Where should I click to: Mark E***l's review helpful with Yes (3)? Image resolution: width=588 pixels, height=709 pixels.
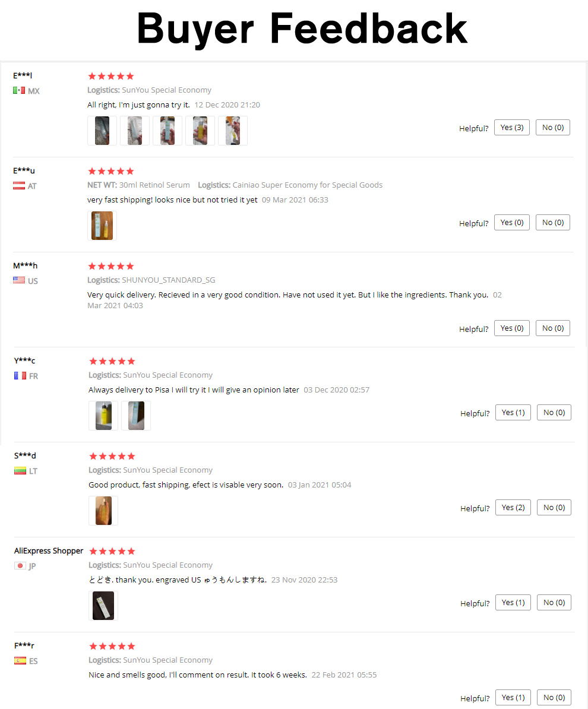coord(511,128)
